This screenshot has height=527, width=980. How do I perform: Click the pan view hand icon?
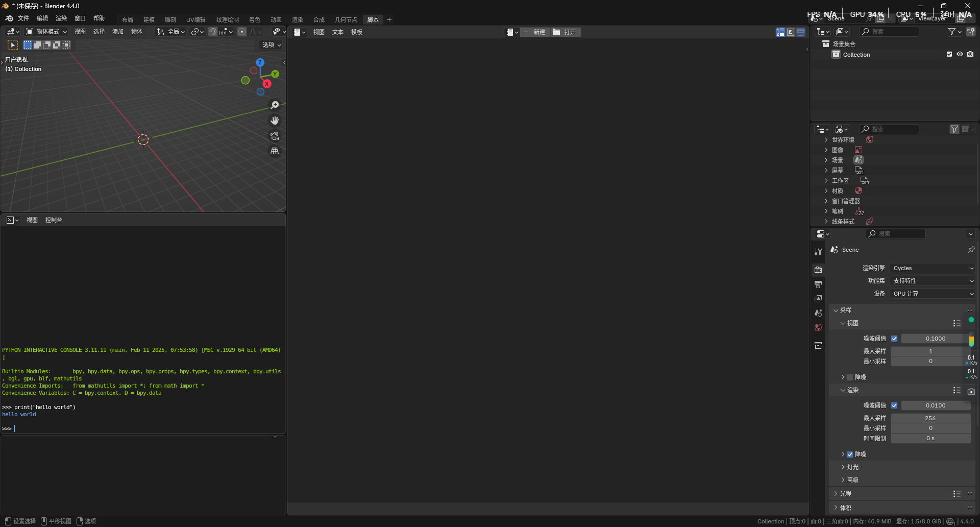point(275,121)
